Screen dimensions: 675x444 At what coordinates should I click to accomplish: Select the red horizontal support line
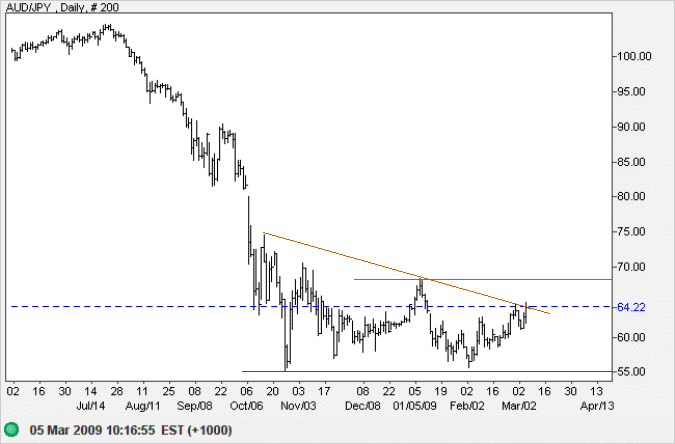click(427, 371)
